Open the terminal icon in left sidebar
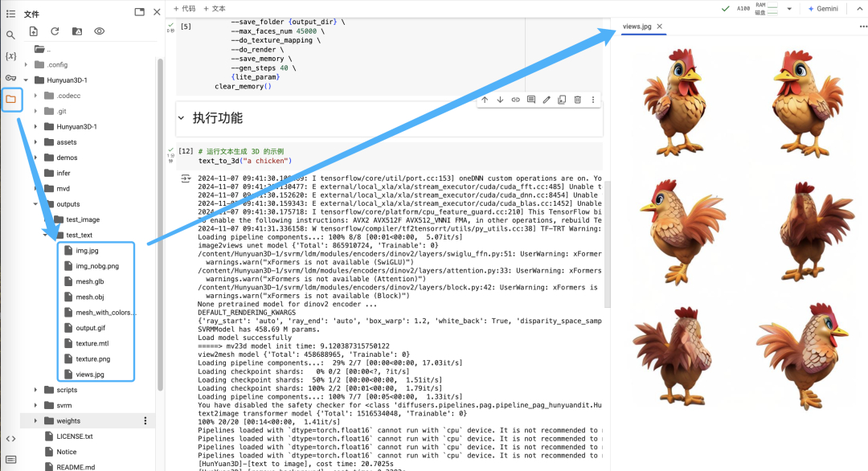868x471 pixels. (x=10, y=460)
